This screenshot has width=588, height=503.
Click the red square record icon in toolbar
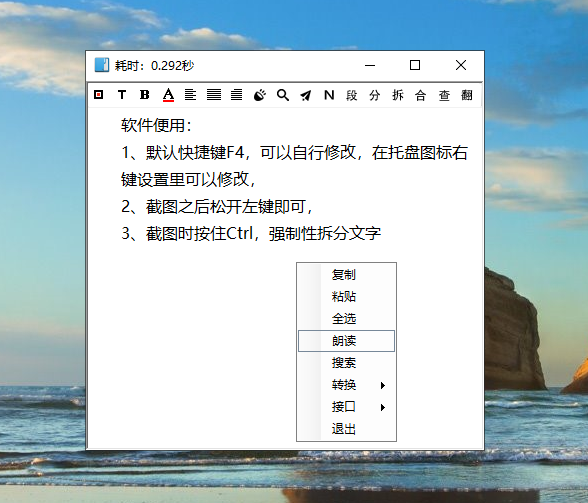(x=99, y=95)
